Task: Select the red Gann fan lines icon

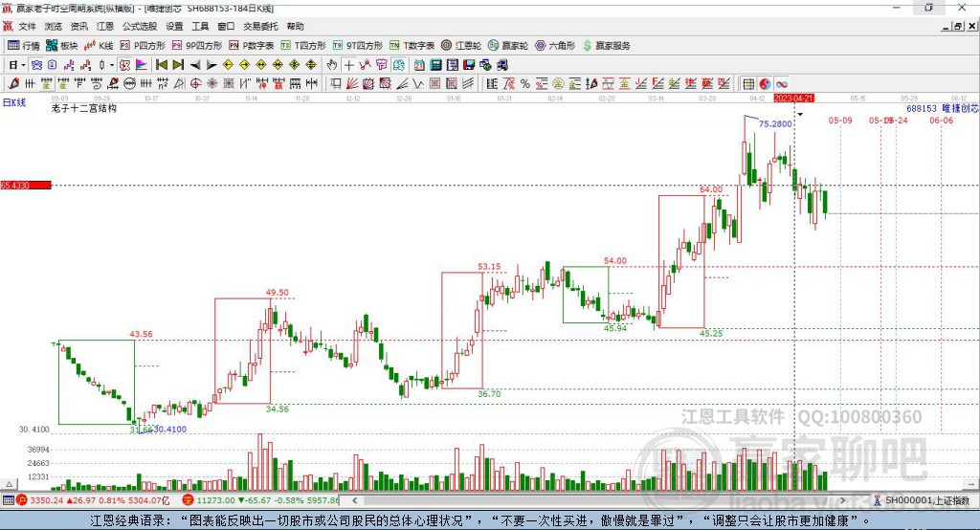Action: point(352,84)
